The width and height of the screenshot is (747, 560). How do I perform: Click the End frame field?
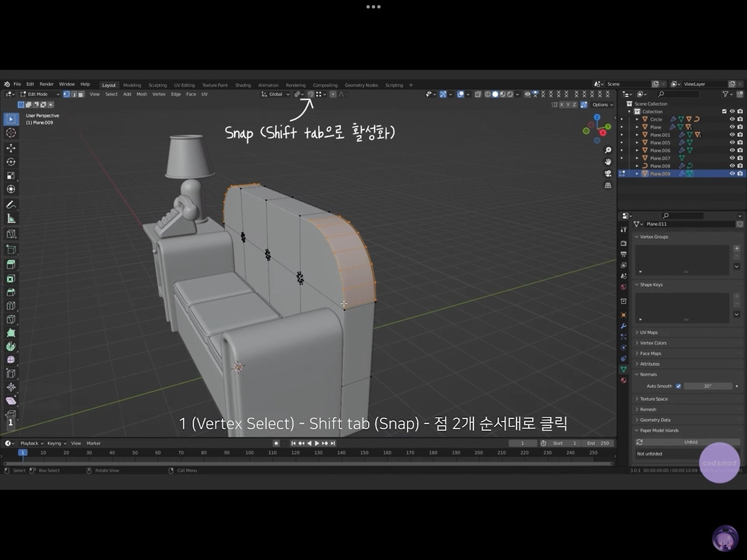(598, 443)
